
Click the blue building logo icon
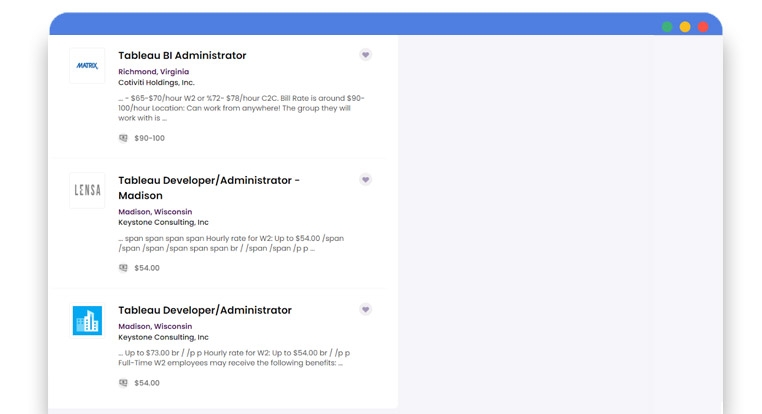[87, 321]
